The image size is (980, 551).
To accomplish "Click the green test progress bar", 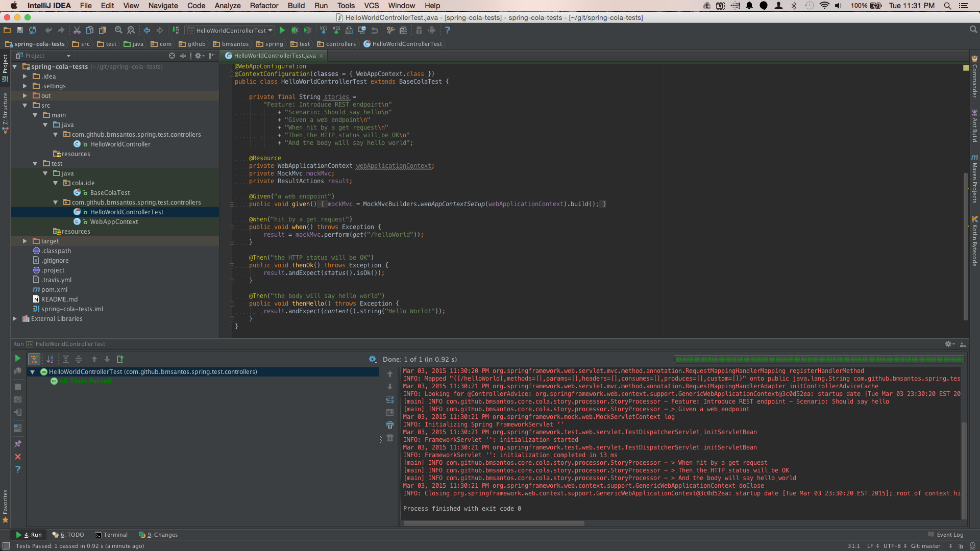I will (x=818, y=360).
